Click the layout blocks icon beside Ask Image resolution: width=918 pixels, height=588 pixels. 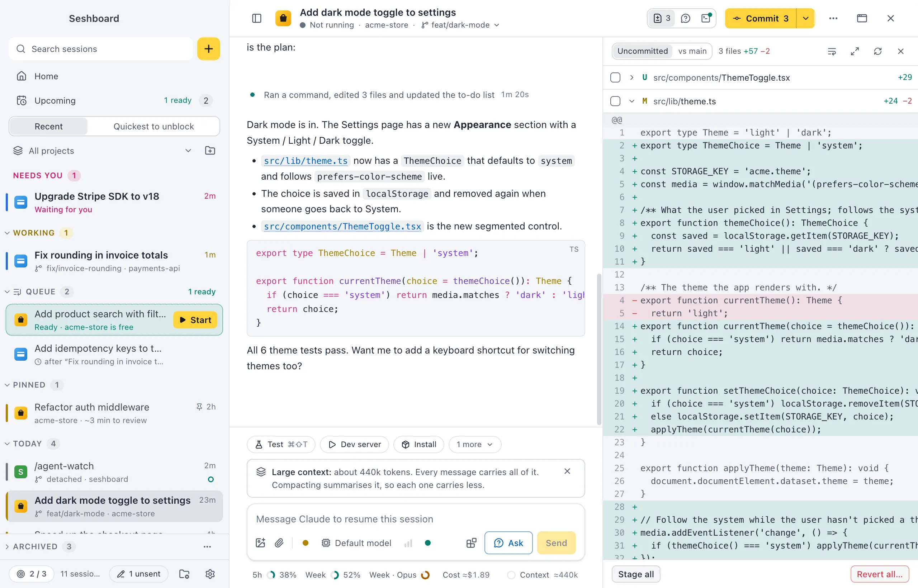[x=471, y=543]
